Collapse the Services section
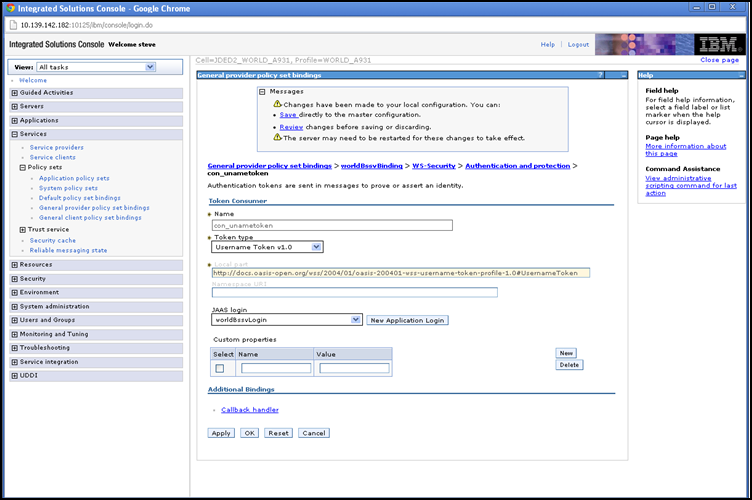Image resolution: width=752 pixels, height=500 pixels. (x=15, y=134)
